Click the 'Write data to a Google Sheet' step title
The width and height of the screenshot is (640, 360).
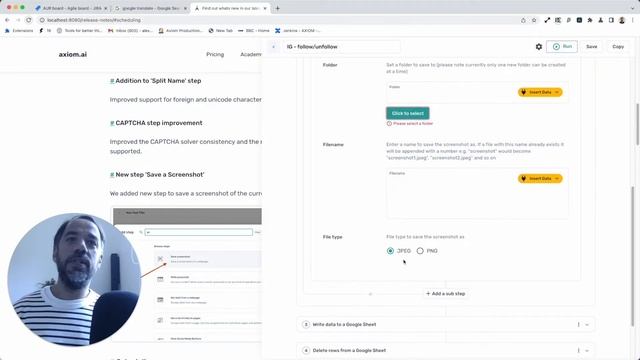pyautogui.click(x=344, y=324)
